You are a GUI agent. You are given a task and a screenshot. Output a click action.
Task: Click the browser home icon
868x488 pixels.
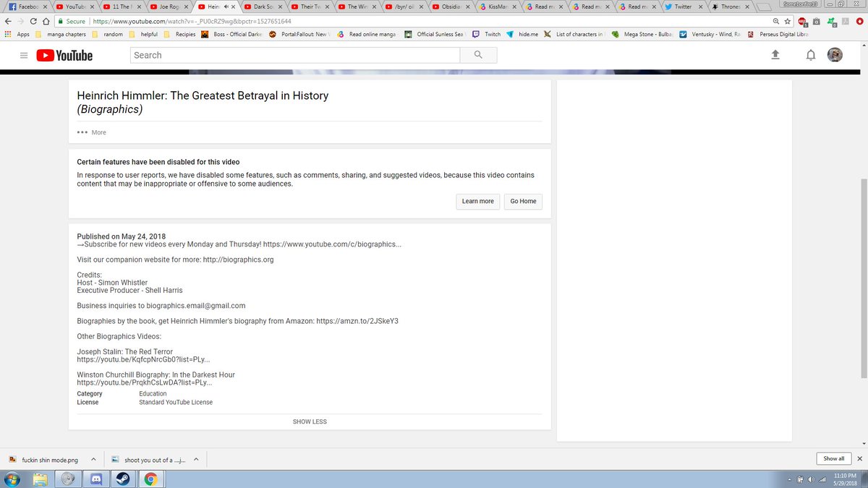click(x=46, y=22)
